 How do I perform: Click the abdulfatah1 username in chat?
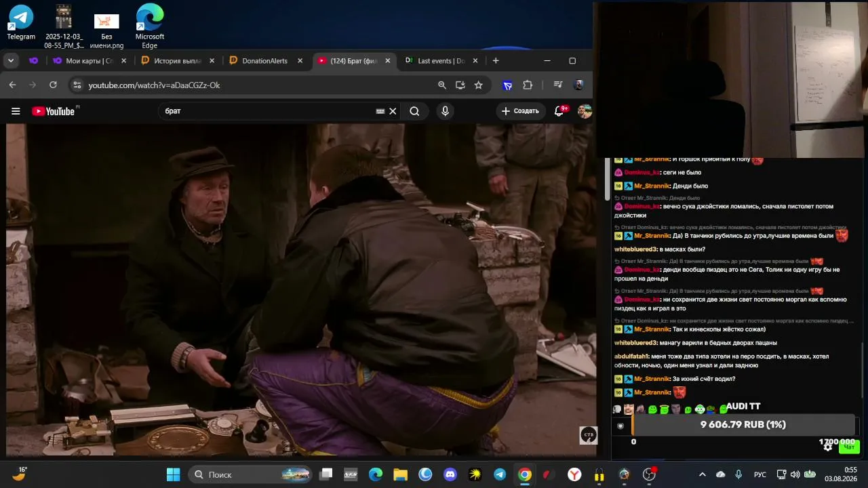tap(632, 357)
